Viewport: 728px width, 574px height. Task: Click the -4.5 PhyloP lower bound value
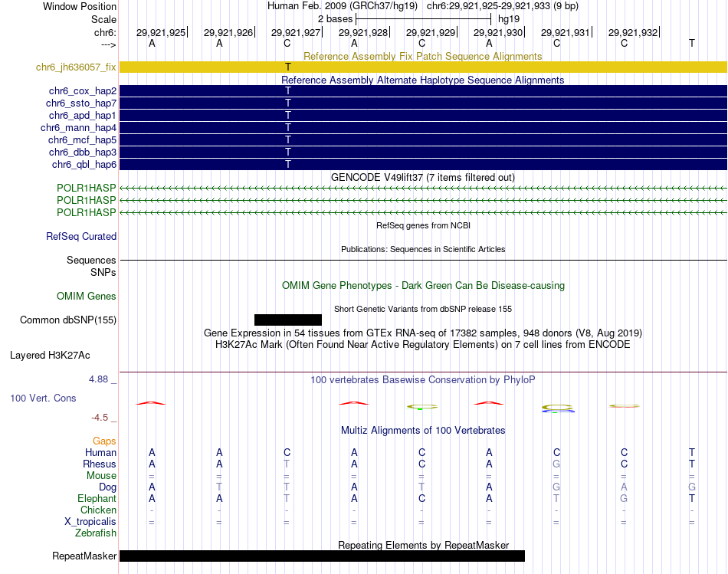(x=100, y=418)
